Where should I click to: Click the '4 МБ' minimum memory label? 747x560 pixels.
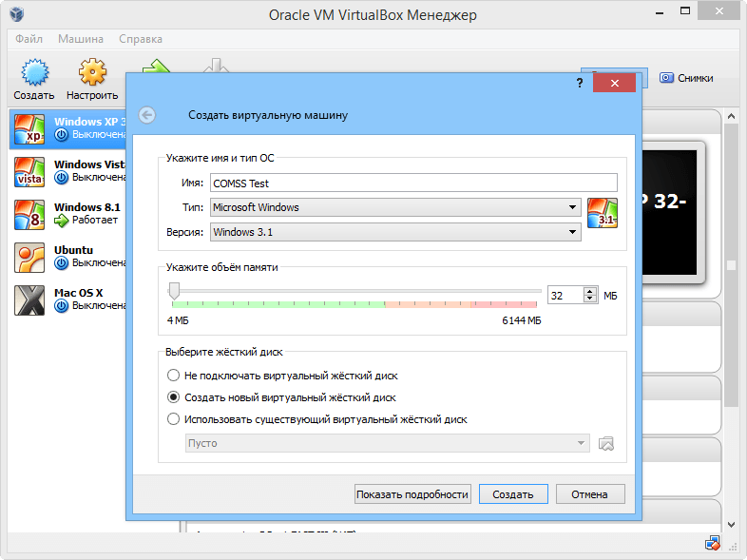178,320
